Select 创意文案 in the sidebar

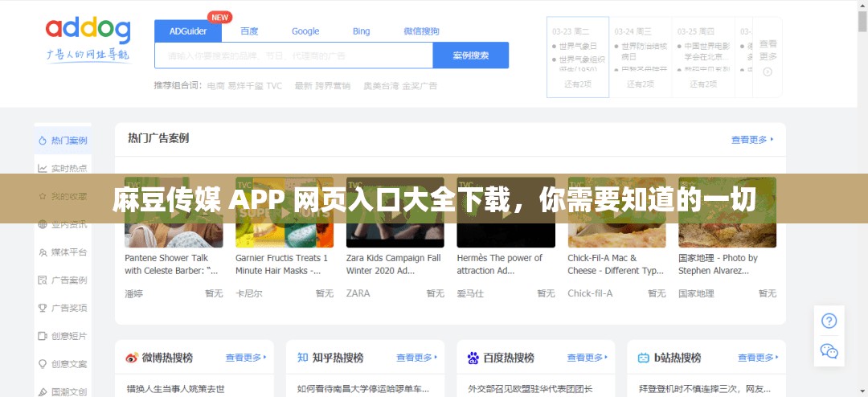coord(63,364)
